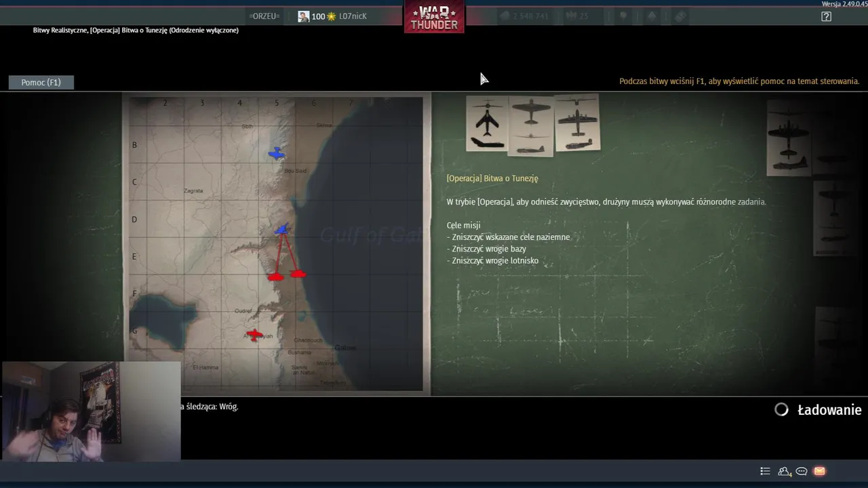
Task: Select blue airfield marker in row B
Action: click(276, 153)
